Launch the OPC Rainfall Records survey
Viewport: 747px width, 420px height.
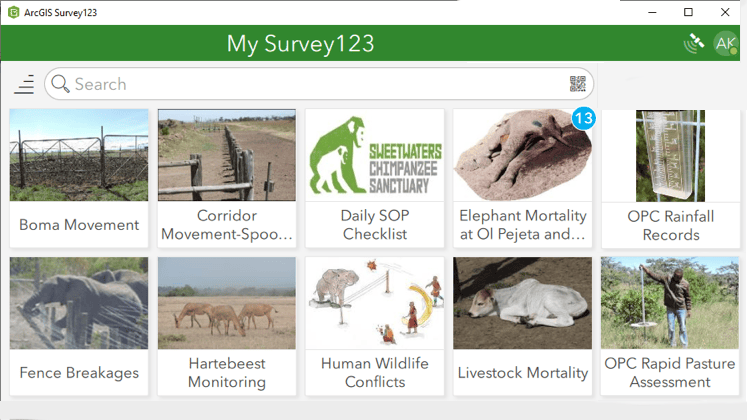click(671, 180)
